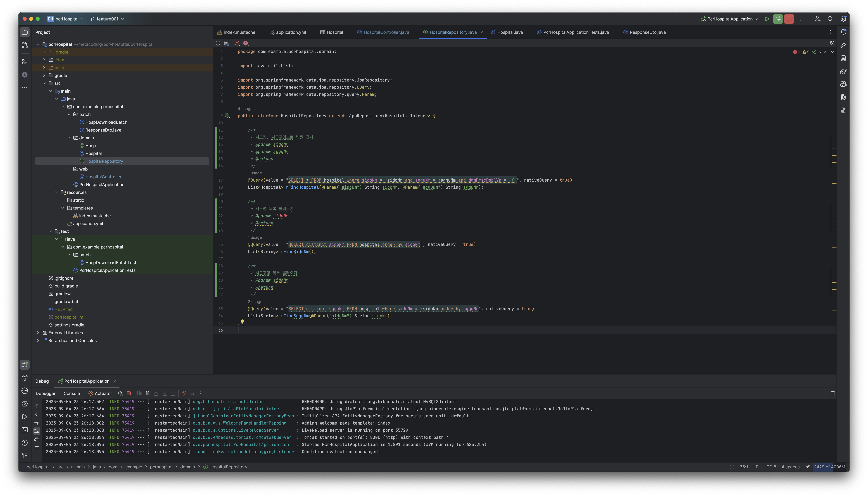
Task: Open the Notifications panel bell icon
Action: (843, 32)
